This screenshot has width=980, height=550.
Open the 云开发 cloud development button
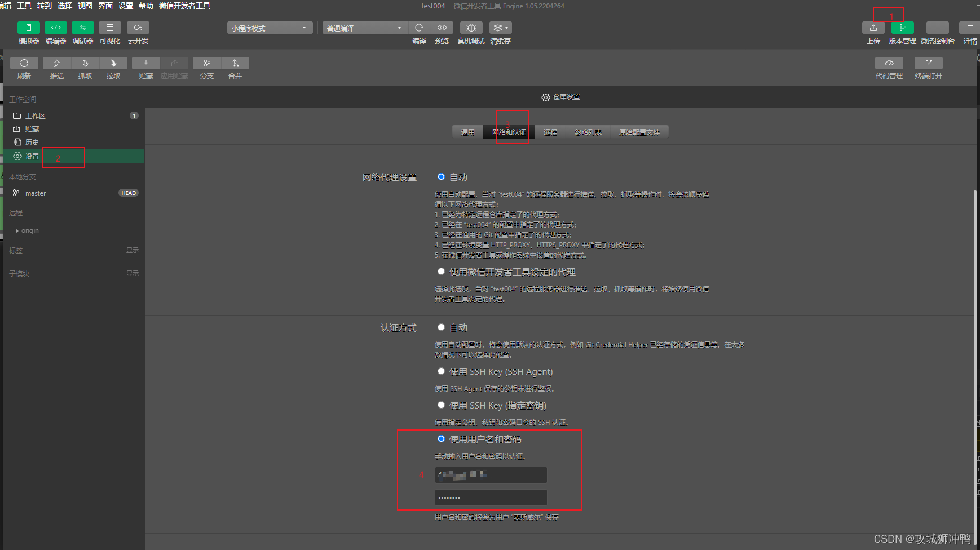click(138, 28)
